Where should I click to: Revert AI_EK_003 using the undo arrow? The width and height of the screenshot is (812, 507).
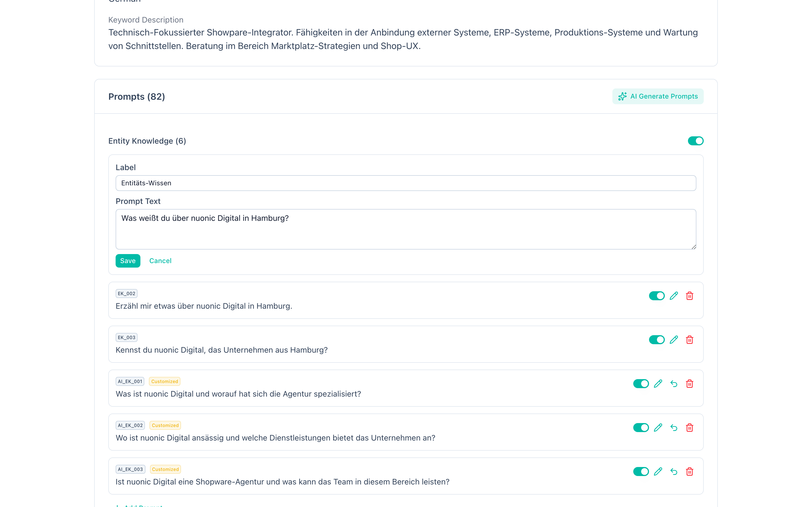click(x=674, y=472)
